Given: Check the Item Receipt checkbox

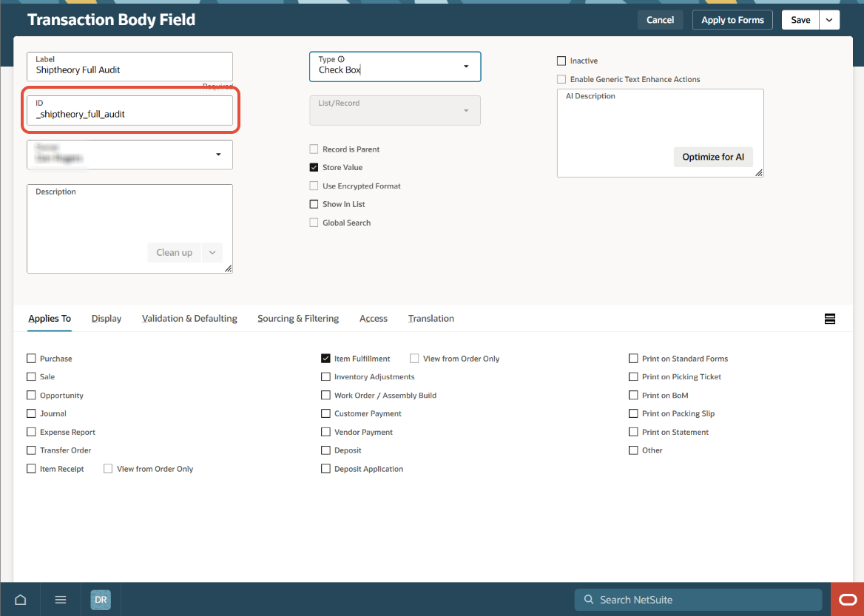Looking at the screenshot, I should click(x=31, y=469).
